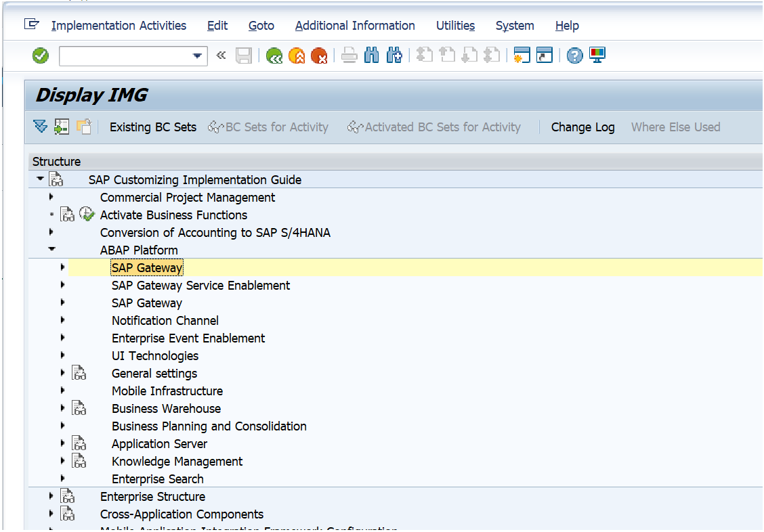Expand Enterprise Event Enablement node
The image size is (764, 532).
[63, 337]
